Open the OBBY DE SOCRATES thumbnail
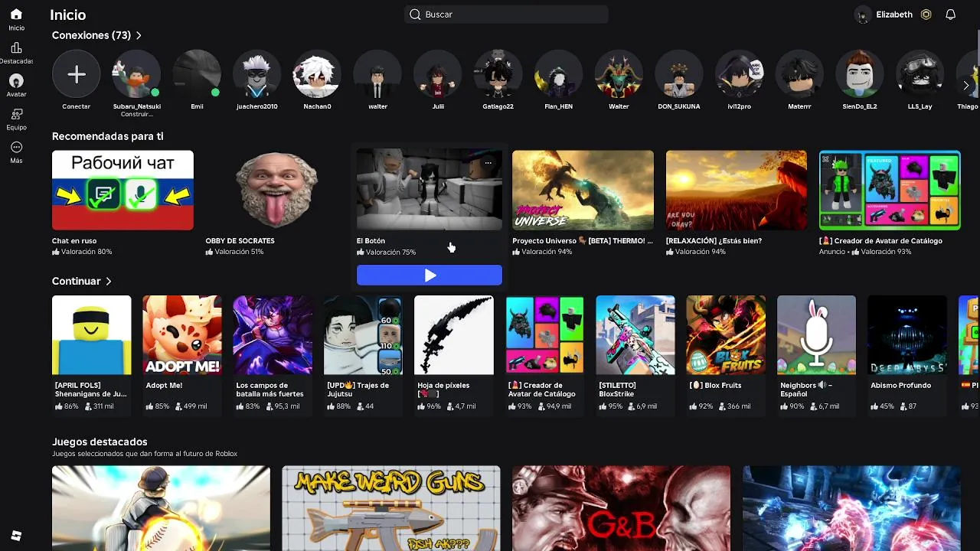 [x=276, y=190]
